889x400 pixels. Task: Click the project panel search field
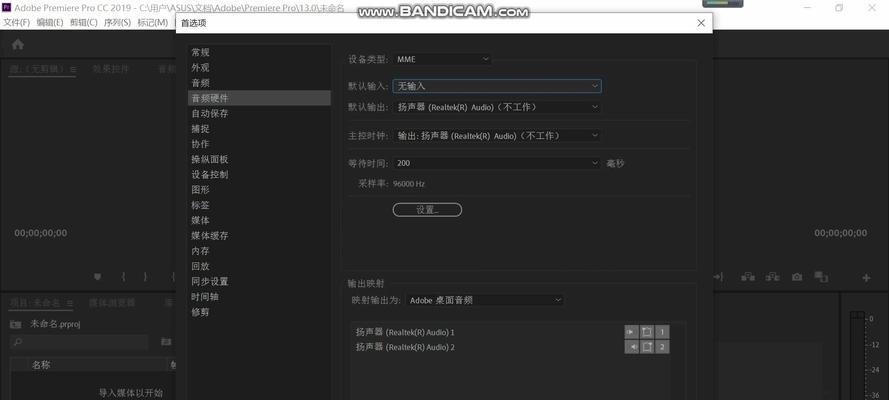[x=79, y=342]
